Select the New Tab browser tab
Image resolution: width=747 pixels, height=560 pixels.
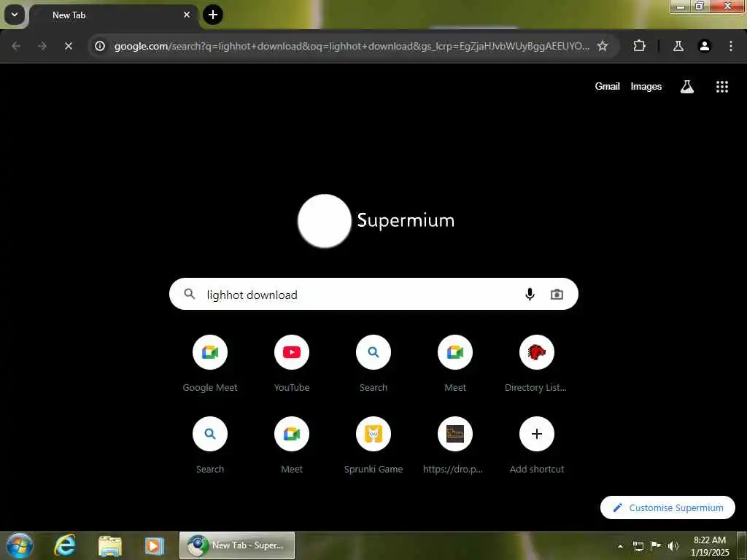[x=113, y=15]
